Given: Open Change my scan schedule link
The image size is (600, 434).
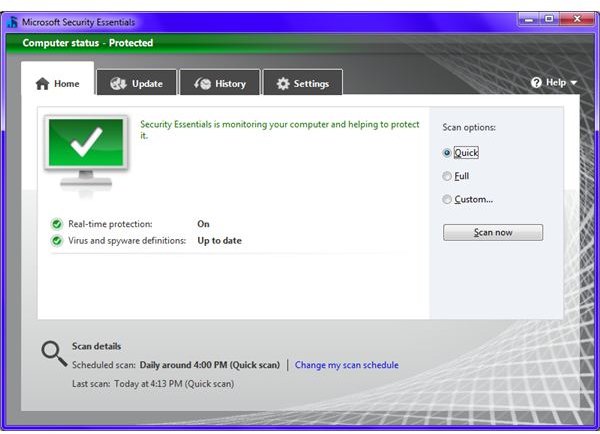Looking at the screenshot, I should pyautogui.click(x=347, y=365).
